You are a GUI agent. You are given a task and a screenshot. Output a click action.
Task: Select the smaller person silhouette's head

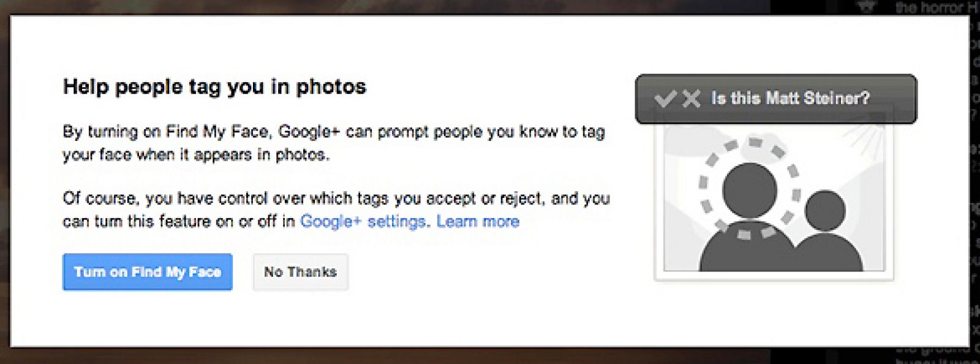(824, 210)
